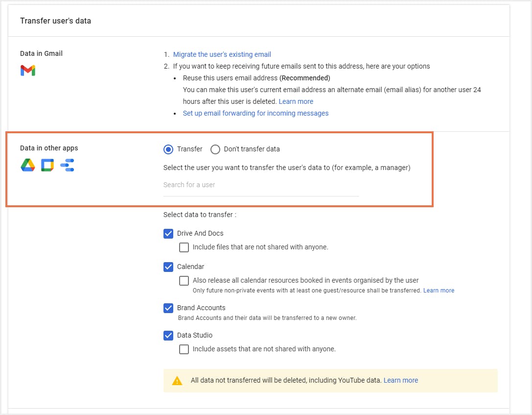Click Learn more in the deletion warning
Viewport: 532px width, 415px height.
click(400, 380)
